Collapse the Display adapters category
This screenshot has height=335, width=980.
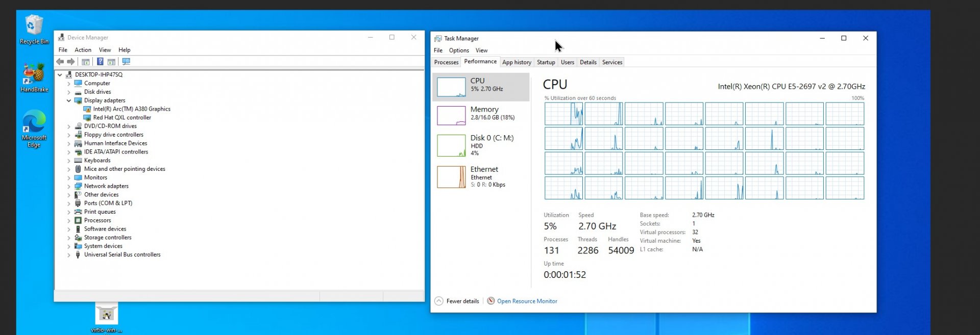pyautogui.click(x=69, y=100)
